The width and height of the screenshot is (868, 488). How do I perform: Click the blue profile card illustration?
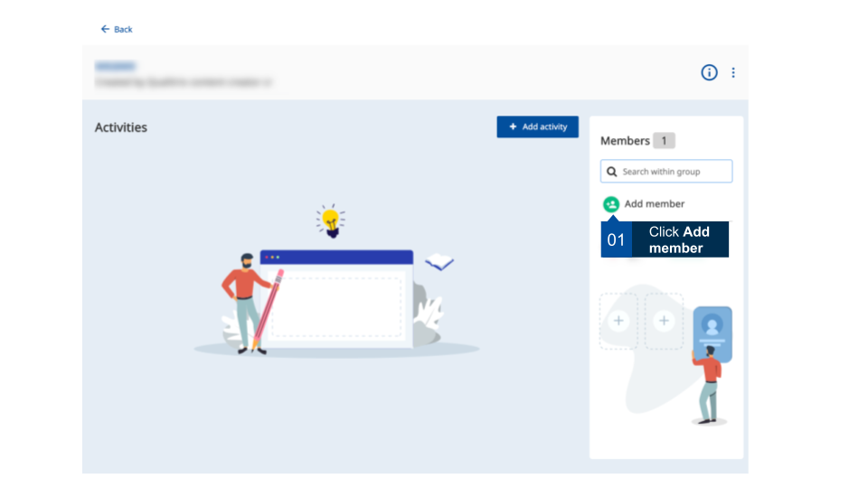[712, 333]
